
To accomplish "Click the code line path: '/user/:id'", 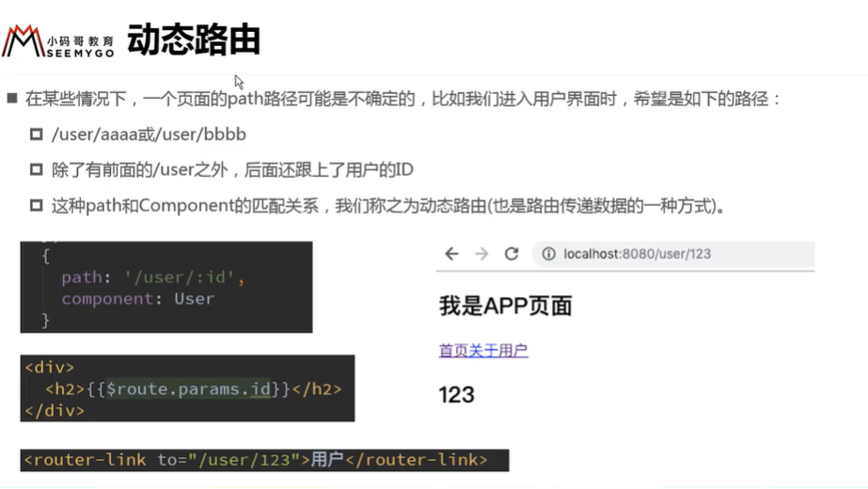I will pos(152,276).
